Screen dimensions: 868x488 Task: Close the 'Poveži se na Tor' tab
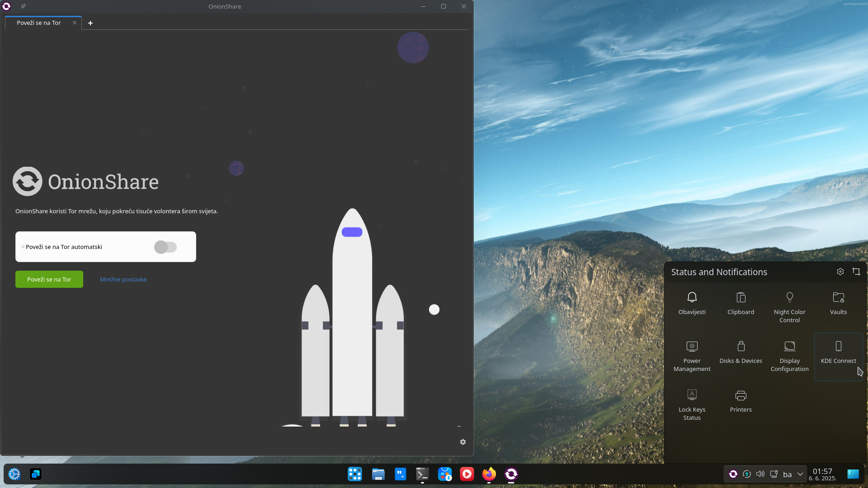[x=75, y=23]
